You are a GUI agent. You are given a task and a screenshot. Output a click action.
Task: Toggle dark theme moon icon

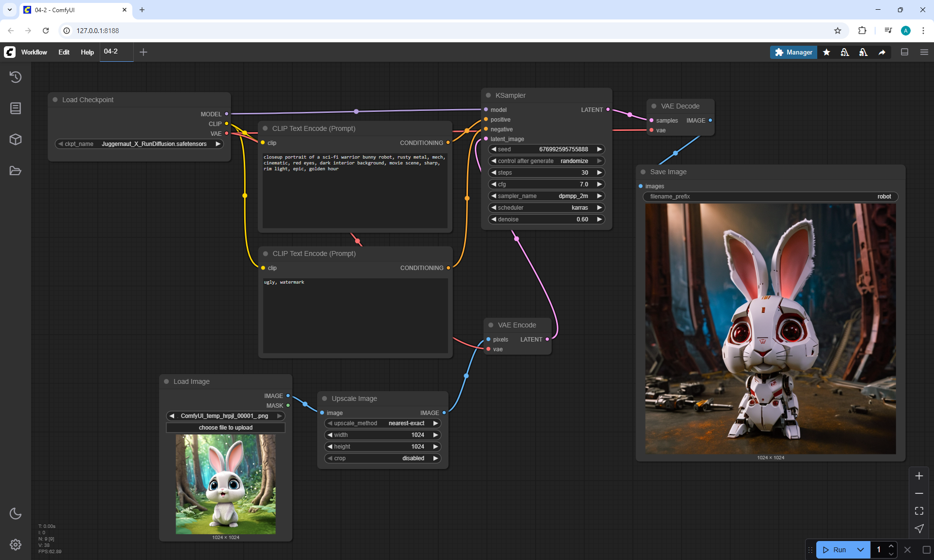16,513
